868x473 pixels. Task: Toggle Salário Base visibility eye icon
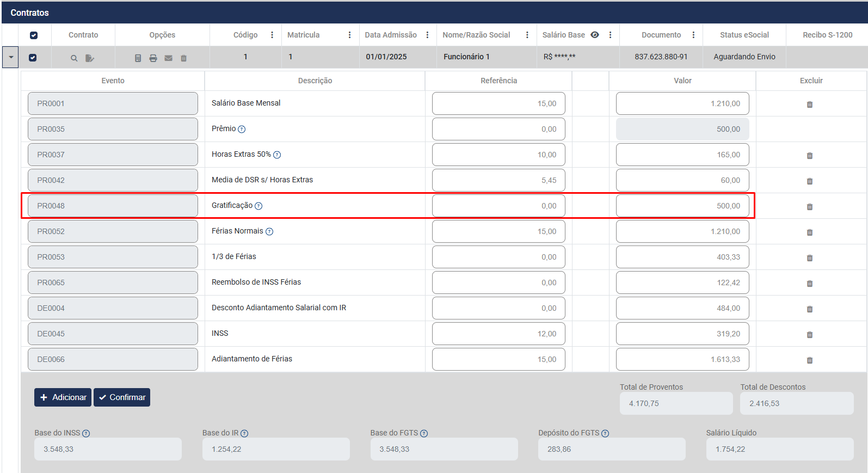pos(595,35)
